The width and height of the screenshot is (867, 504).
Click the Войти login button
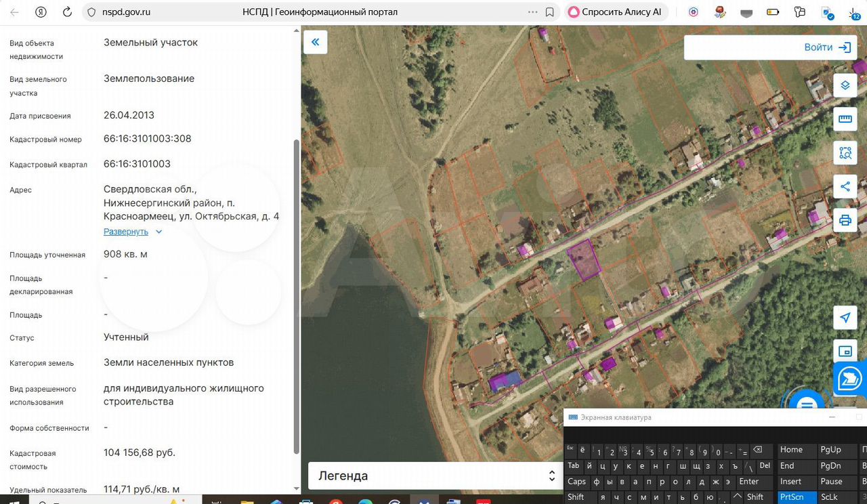826,47
